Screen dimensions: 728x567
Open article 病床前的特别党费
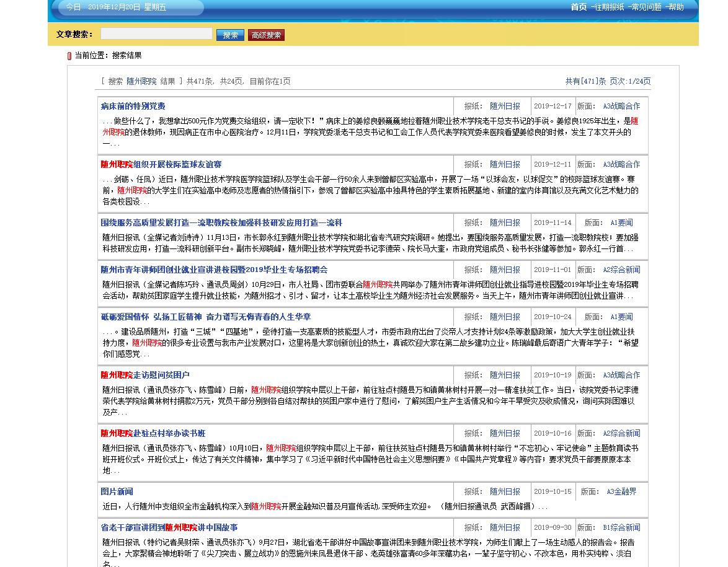coord(133,107)
